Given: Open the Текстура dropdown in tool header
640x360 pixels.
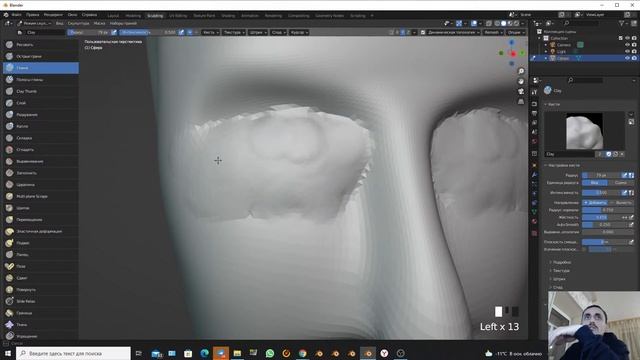Looking at the screenshot, I should pyautogui.click(x=234, y=32).
